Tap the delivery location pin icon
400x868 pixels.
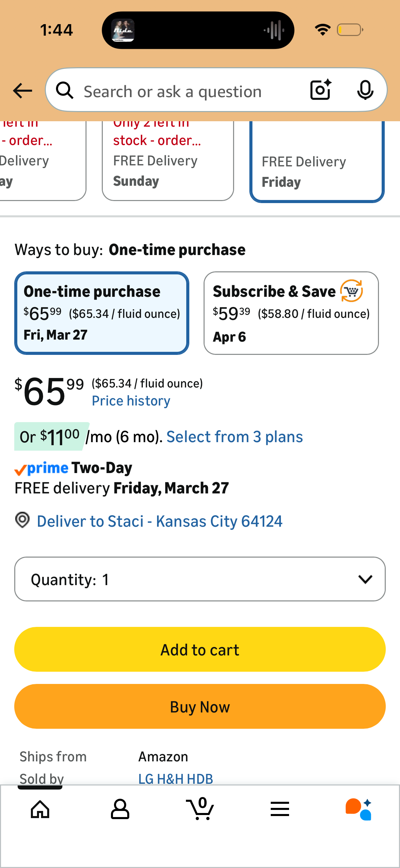(x=22, y=520)
